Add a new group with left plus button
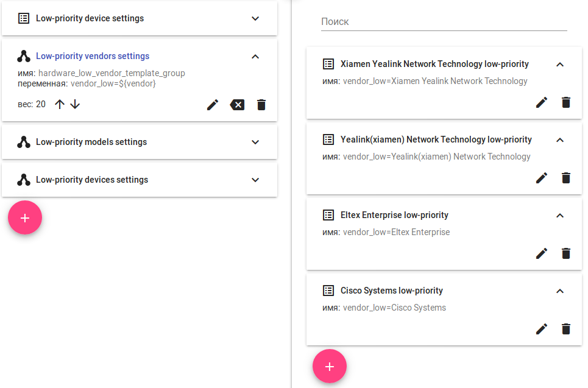The width and height of the screenshot is (588, 388). pos(25,217)
